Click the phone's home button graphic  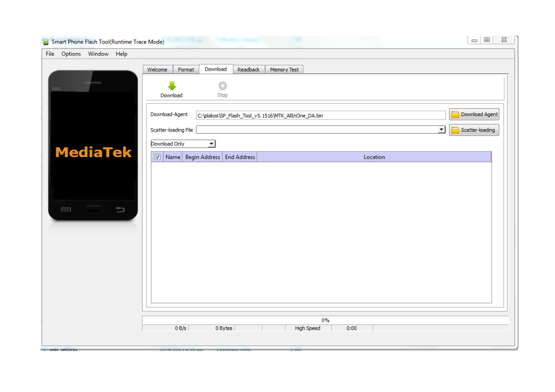click(93, 210)
